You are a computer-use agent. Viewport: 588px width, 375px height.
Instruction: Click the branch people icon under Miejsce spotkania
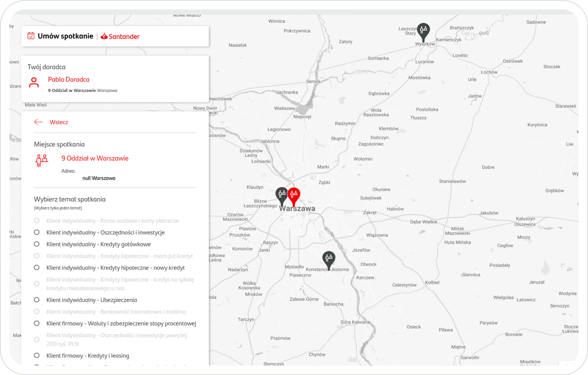pyautogui.click(x=42, y=161)
